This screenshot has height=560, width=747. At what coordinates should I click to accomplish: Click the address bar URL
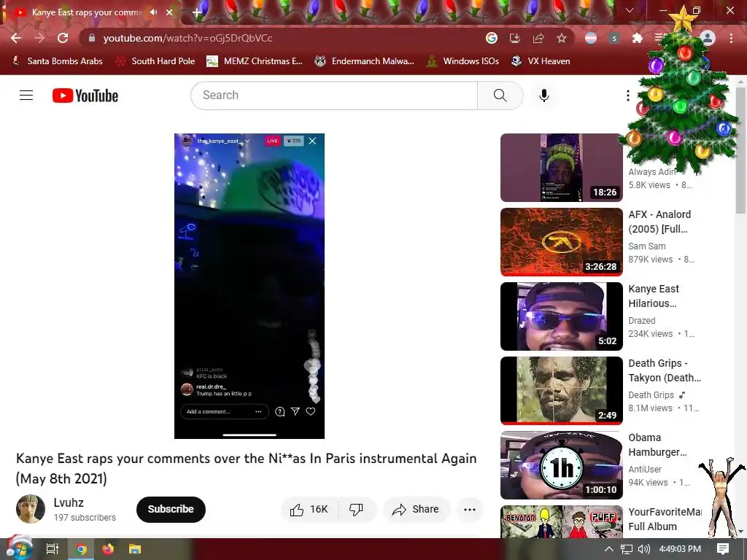click(187, 38)
